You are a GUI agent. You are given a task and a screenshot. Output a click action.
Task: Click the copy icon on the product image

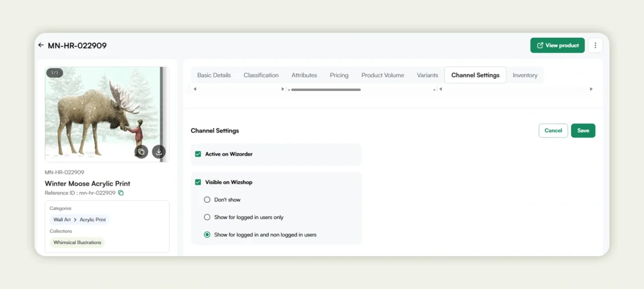141,151
